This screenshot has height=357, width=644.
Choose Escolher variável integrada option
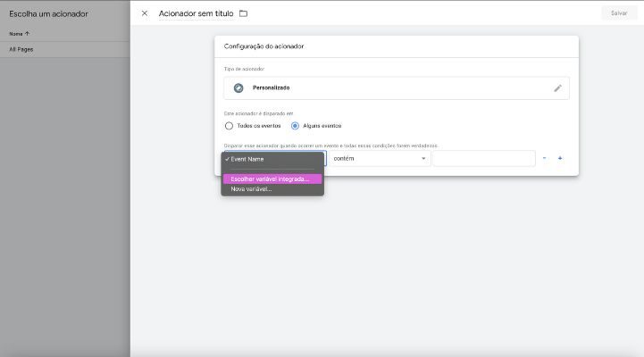coord(272,178)
